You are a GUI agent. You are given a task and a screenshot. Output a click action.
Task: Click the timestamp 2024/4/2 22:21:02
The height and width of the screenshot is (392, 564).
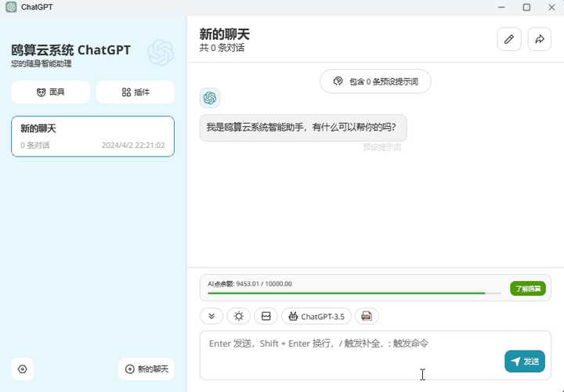pyautogui.click(x=133, y=146)
